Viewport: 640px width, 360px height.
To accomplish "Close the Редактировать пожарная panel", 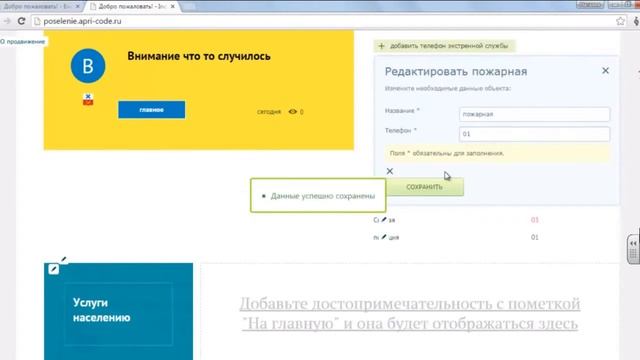I will 605,71.
